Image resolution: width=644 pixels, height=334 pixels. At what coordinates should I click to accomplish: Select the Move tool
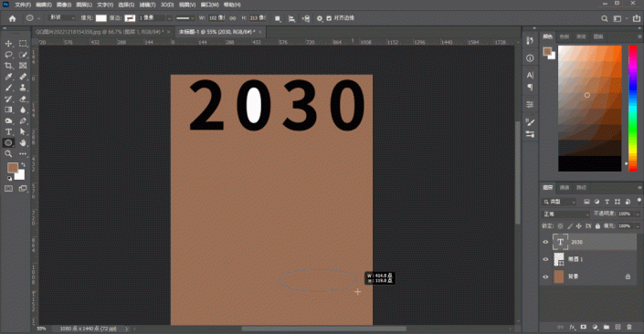[8, 44]
